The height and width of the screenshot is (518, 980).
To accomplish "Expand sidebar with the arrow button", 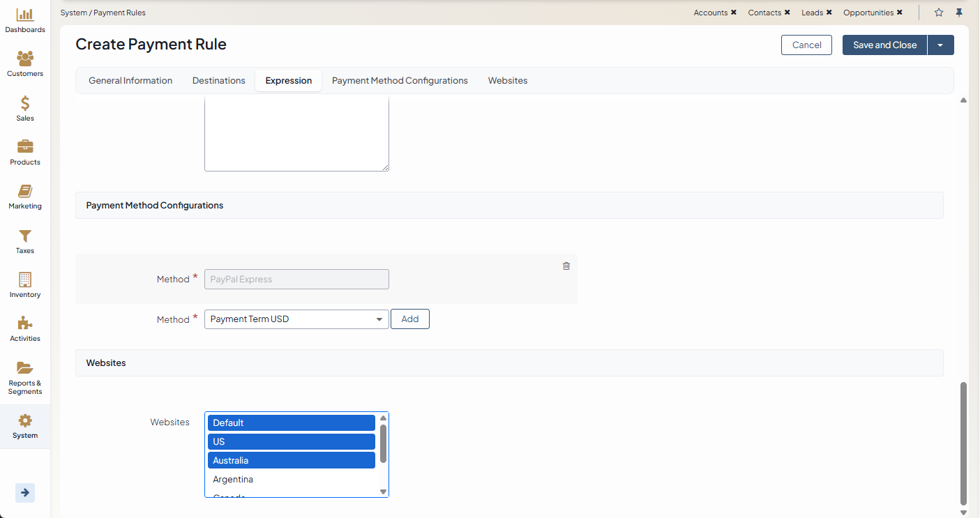I will pyautogui.click(x=25, y=493).
